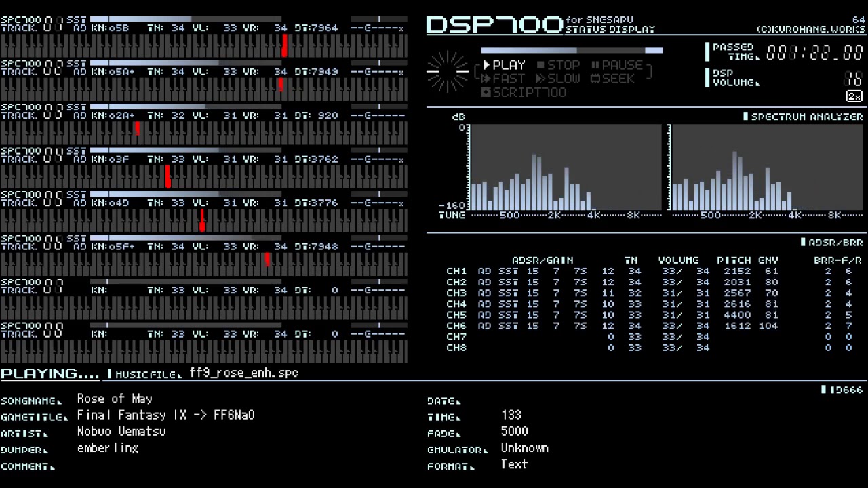The height and width of the screenshot is (488, 868).
Task: Activate FAST forward playback
Action: [505, 79]
